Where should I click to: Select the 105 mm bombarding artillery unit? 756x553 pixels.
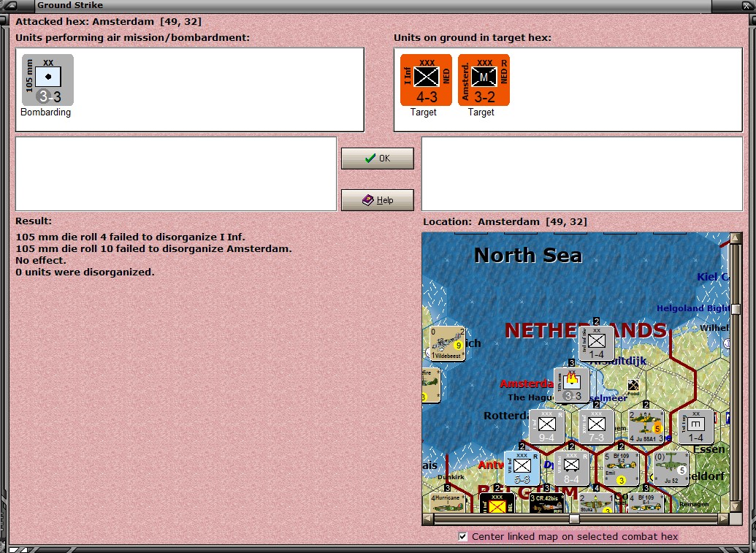click(47, 80)
